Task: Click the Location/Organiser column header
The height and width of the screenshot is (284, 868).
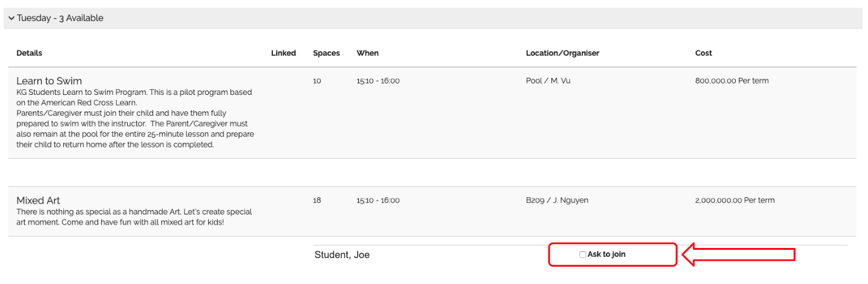Action: [x=562, y=53]
